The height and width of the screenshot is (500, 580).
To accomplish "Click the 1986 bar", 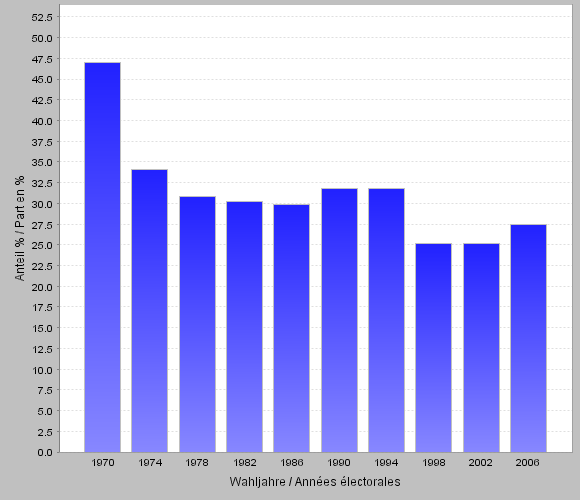I will click(x=291, y=328).
